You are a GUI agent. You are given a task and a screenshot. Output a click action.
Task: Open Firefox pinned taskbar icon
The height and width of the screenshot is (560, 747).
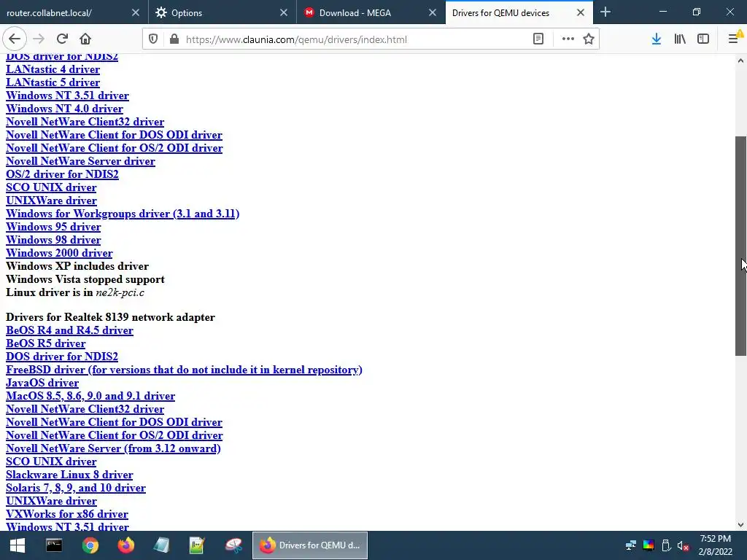tap(126, 545)
